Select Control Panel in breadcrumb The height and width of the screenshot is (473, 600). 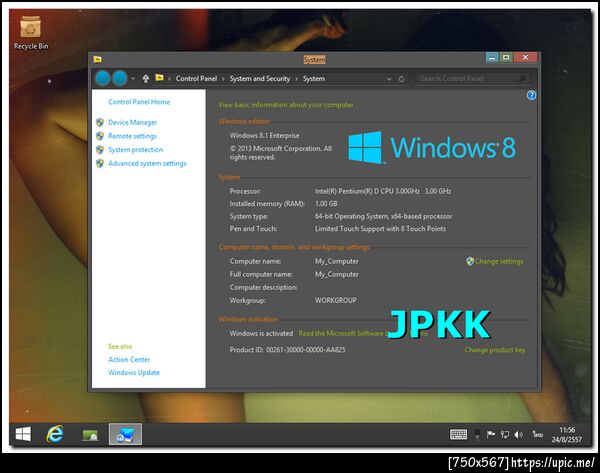196,78
